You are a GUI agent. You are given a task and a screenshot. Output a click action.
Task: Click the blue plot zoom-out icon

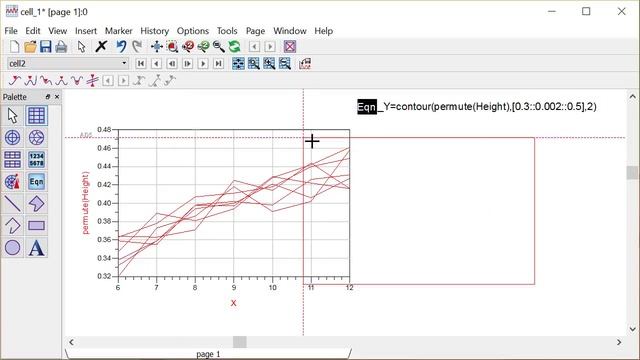[285, 63]
